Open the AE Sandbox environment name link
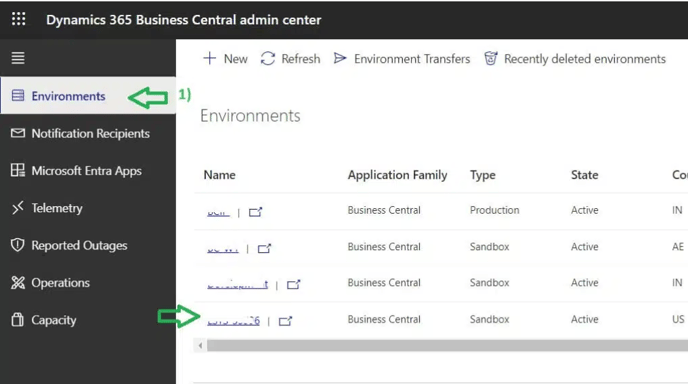Screen dimensions: 688x384 (x=223, y=249)
